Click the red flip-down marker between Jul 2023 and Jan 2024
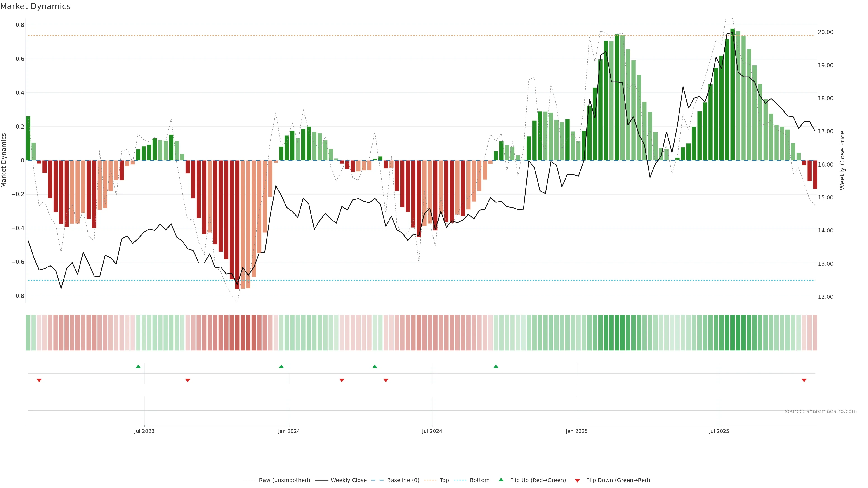This screenshot has width=868, height=488. (188, 380)
